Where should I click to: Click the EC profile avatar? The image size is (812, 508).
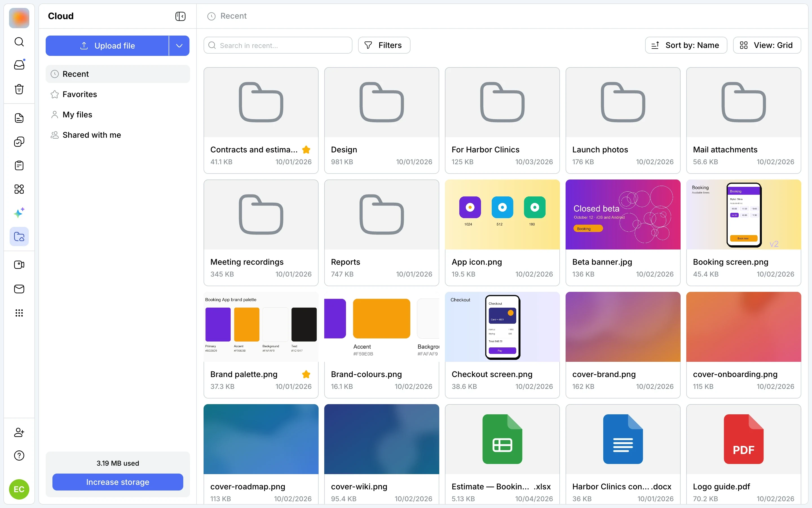click(x=19, y=489)
